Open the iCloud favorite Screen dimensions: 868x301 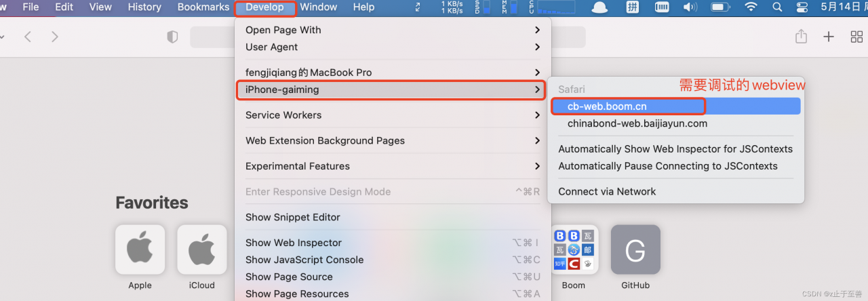pos(201,250)
